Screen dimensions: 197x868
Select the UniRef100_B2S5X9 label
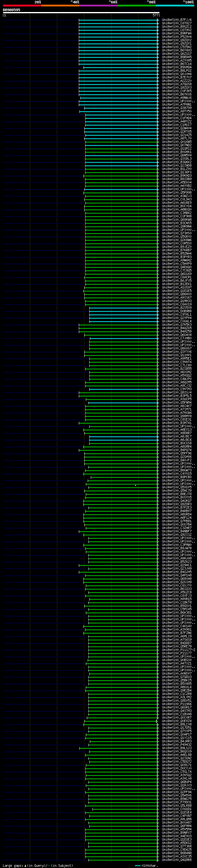pos(176,308)
